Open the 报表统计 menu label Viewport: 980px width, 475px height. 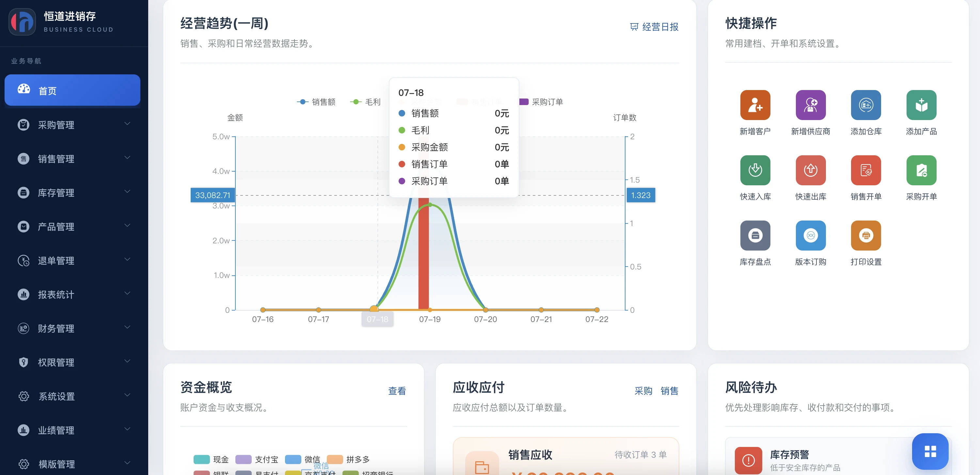pyautogui.click(x=56, y=294)
